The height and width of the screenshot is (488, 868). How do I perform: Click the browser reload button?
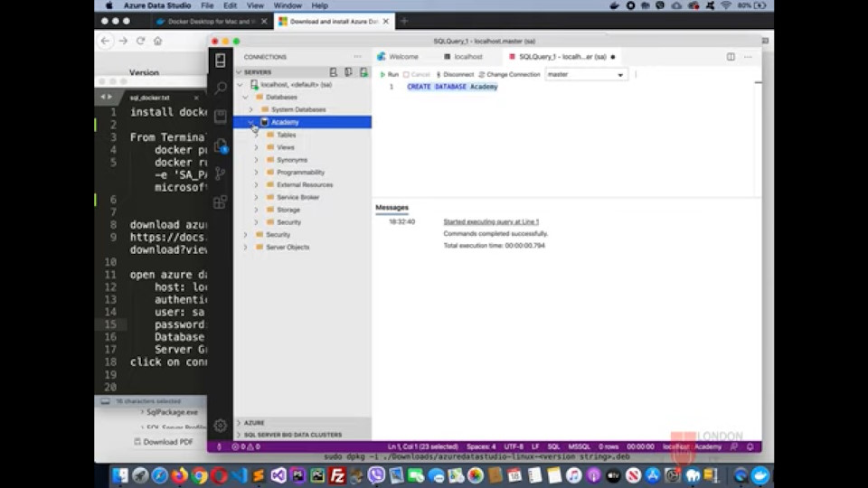pyautogui.click(x=141, y=41)
